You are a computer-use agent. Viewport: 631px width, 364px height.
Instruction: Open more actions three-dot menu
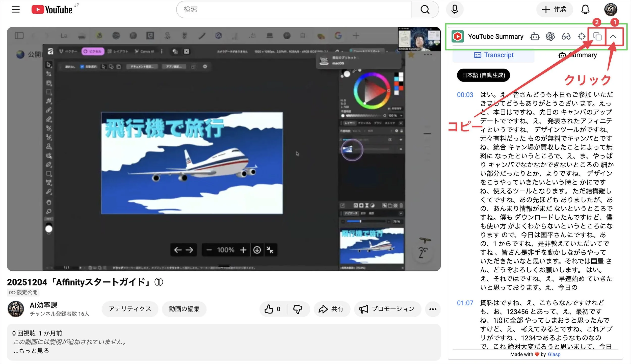(433, 309)
